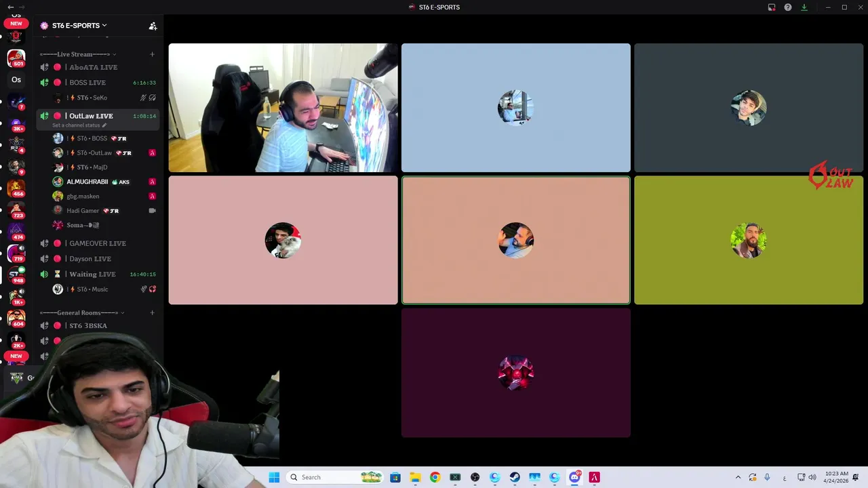Open the ST6 E-SPORTS server dropdown menu
This screenshot has width=868, height=488.
[78, 26]
